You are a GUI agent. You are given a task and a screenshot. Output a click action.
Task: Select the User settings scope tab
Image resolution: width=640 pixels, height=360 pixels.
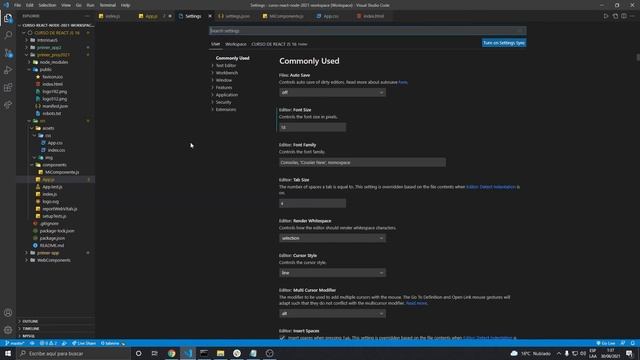(216, 44)
